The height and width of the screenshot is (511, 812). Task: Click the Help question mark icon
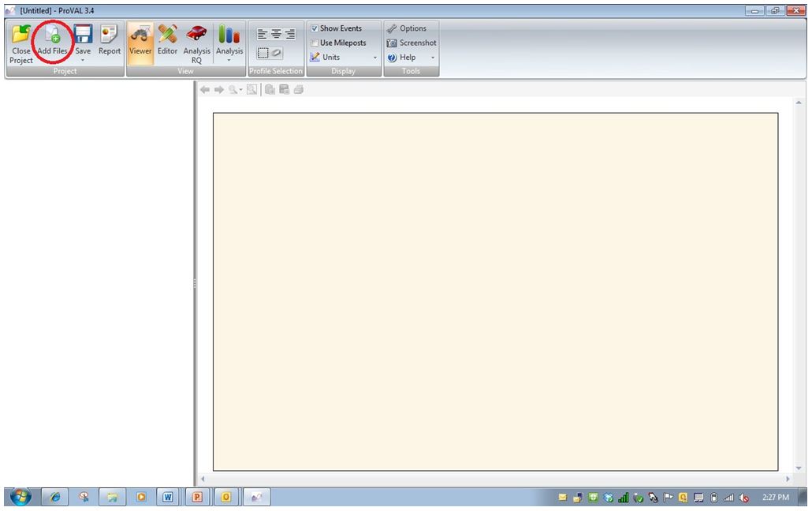click(x=392, y=58)
